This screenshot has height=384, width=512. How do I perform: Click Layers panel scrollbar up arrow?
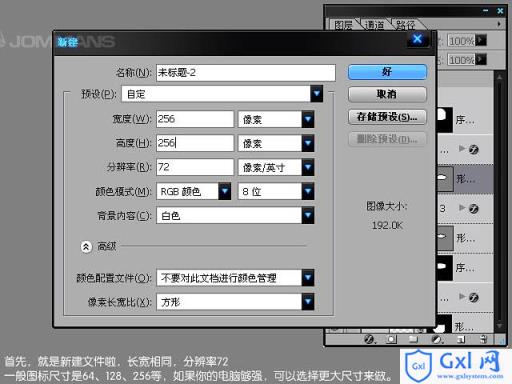click(x=499, y=77)
